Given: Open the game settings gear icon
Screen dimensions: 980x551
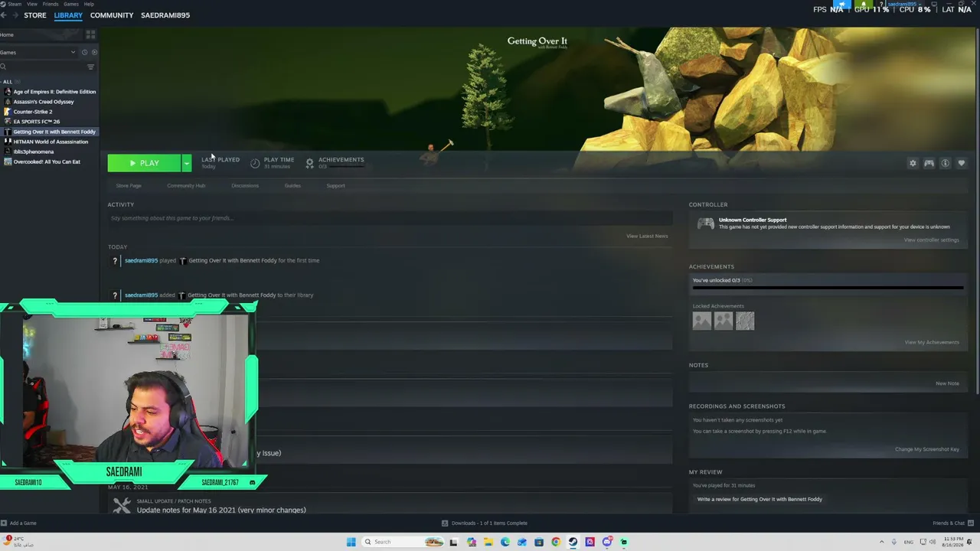Looking at the screenshot, I should pos(913,163).
